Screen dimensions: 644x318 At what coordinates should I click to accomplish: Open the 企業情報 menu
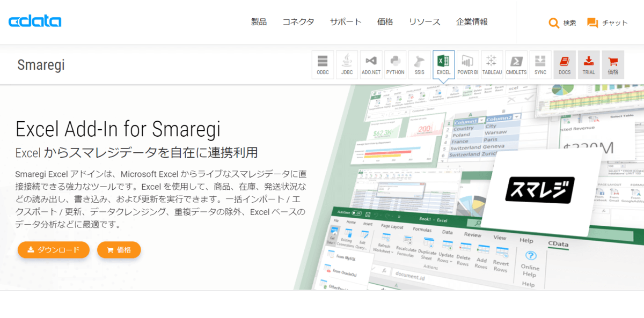(472, 22)
